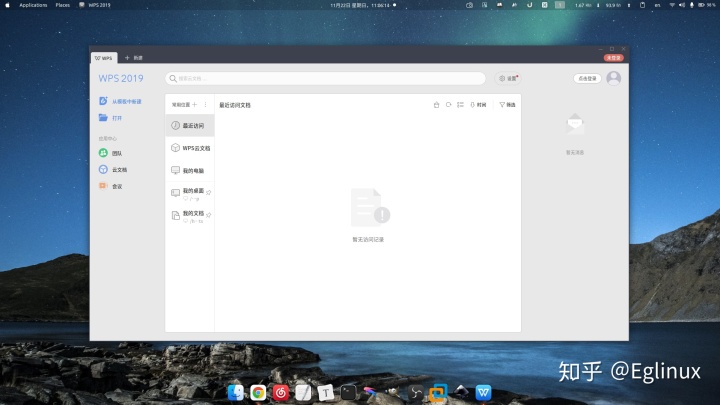The image size is (720, 405).
Task: Pin the My Documents location
Action: click(208, 215)
